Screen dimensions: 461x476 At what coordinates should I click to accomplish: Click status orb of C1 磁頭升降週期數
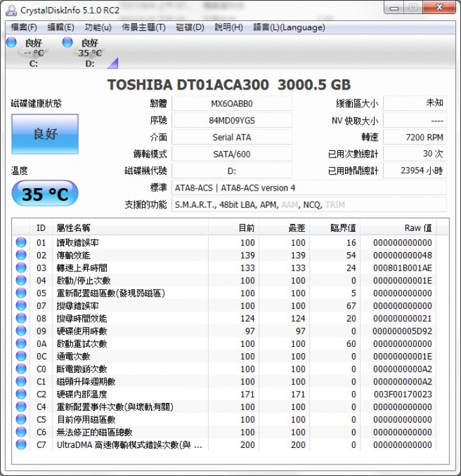click(x=21, y=381)
